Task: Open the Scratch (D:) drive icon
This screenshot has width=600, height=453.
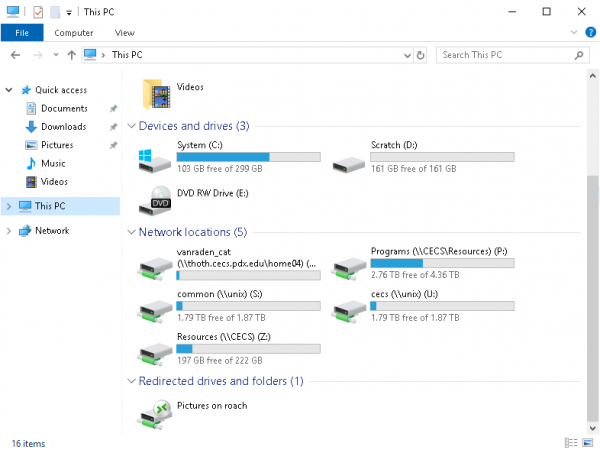Action: [x=350, y=159]
